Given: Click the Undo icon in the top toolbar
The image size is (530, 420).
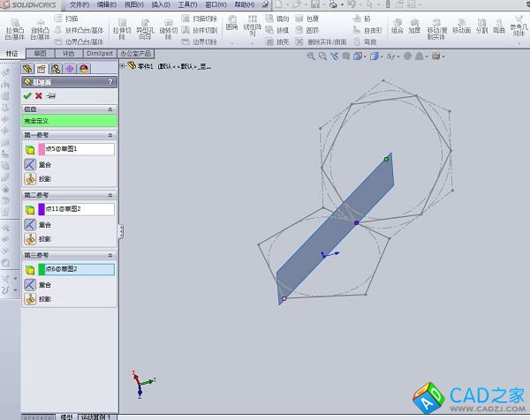Looking at the screenshot, I should coord(350,5).
